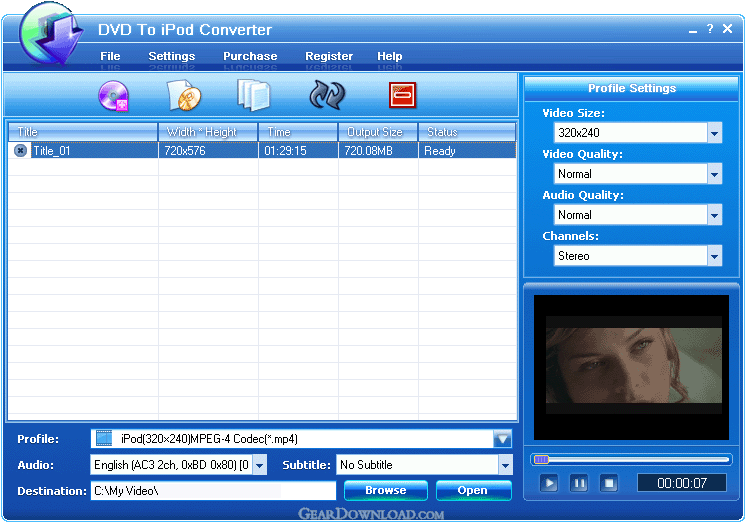
Task: Close the converter window
Action: (x=727, y=29)
